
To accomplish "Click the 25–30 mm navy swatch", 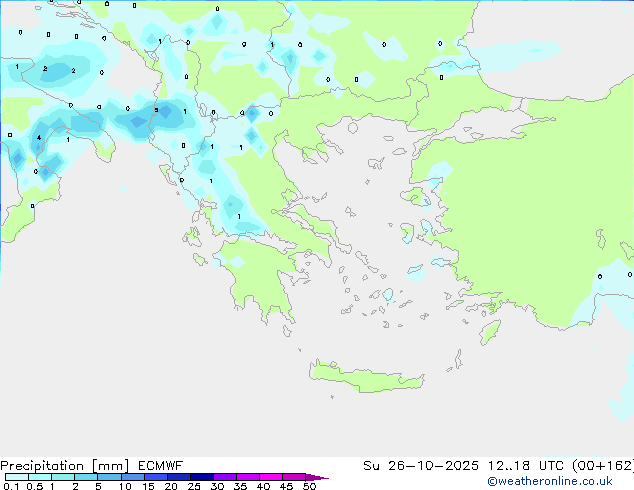I will pos(201,477).
